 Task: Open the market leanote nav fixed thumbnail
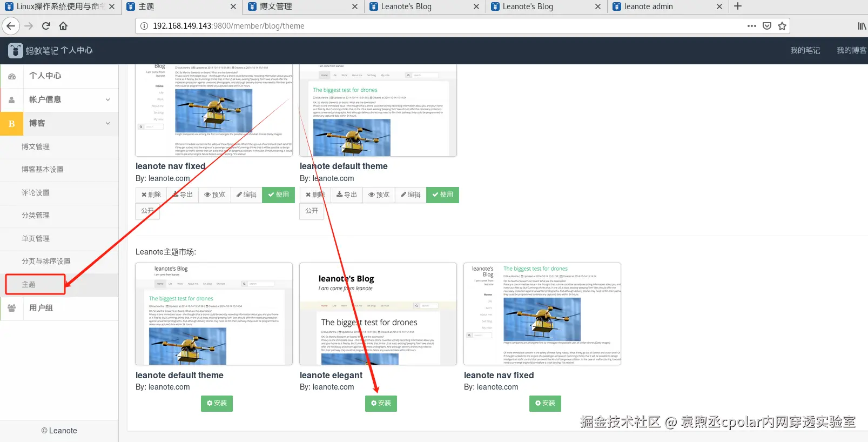click(x=542, y=314)
